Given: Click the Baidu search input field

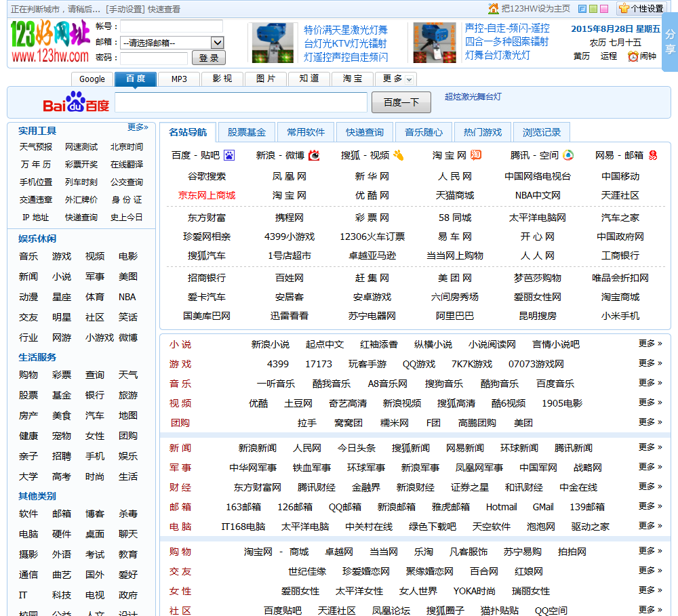Looking at the screenshot, I should [x=241, y=102].
